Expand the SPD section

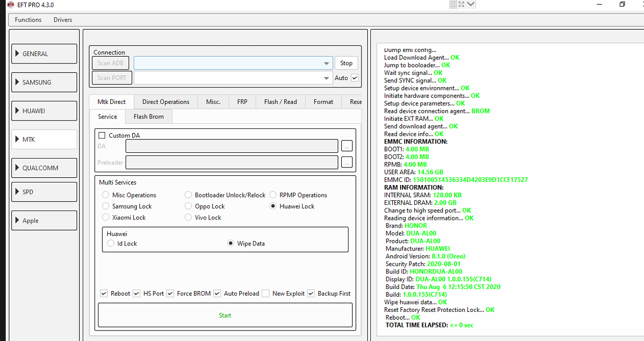44,192
